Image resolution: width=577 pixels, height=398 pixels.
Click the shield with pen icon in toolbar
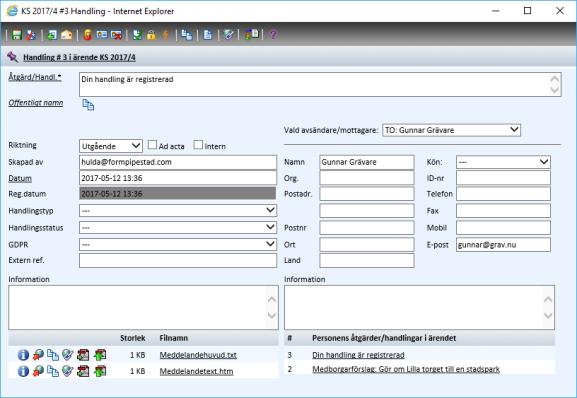pyautogui.click(x=229, y=35)
